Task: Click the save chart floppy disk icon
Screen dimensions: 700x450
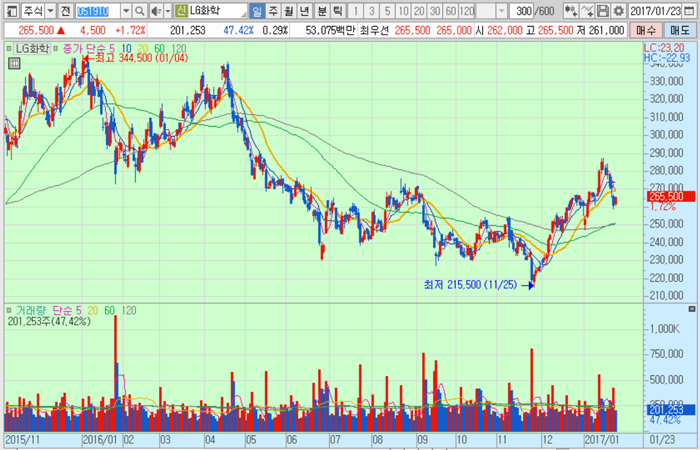Action: point(603,10)
